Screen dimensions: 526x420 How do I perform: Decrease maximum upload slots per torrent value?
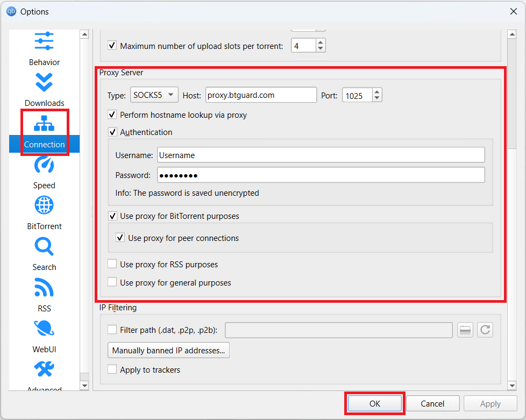(x=321, y=49)
